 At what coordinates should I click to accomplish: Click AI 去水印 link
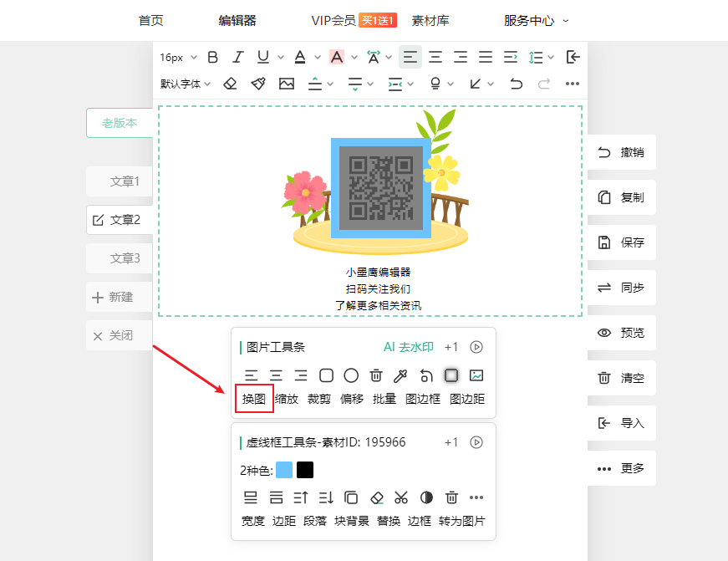coord(409,347)
